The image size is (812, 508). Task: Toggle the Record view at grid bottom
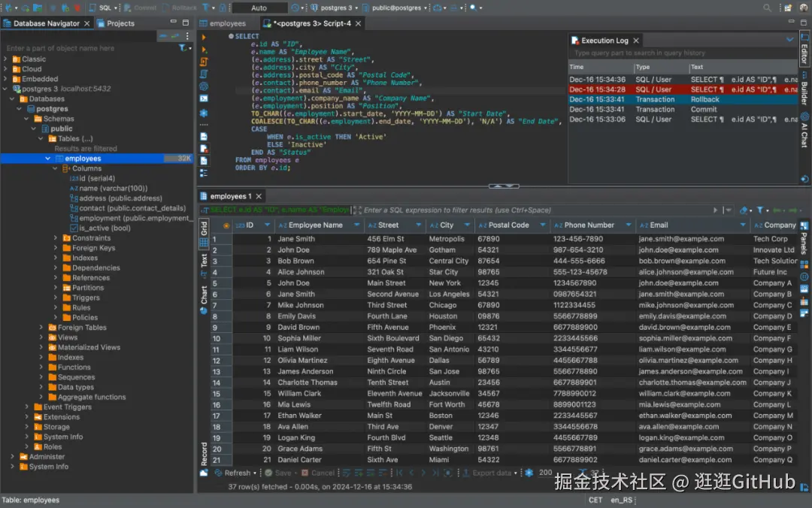204,453
